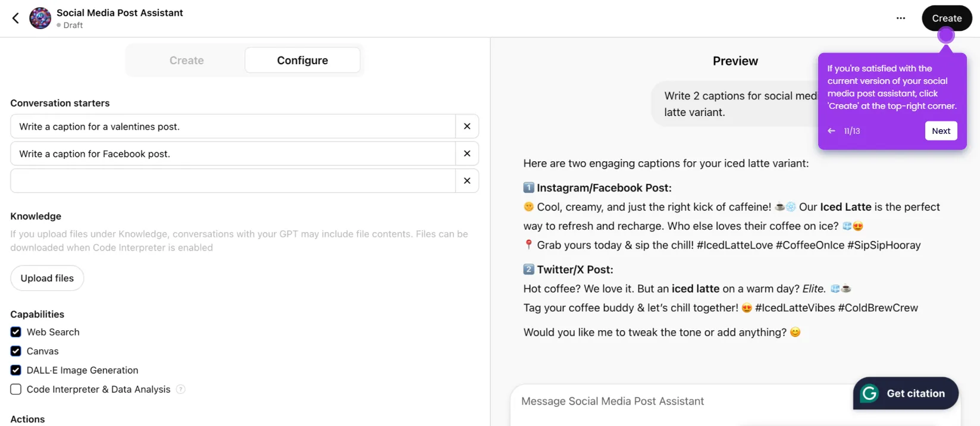980x426 pixels.
Task: Click the Conversation starters heading
Action: coord(60,103)
